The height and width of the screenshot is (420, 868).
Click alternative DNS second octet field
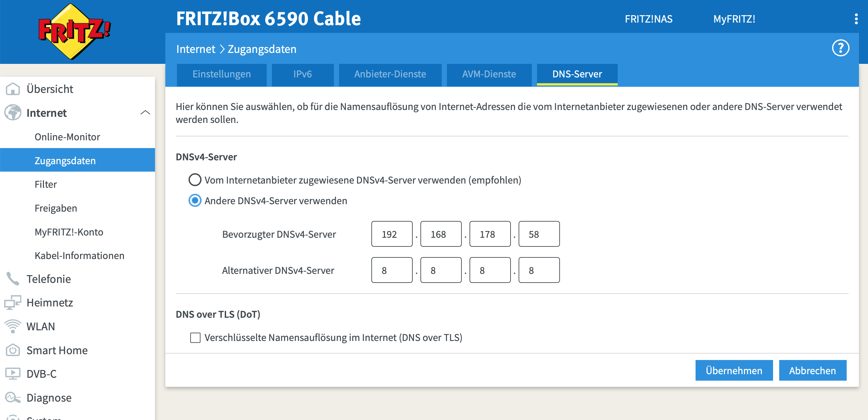(441, 270)
